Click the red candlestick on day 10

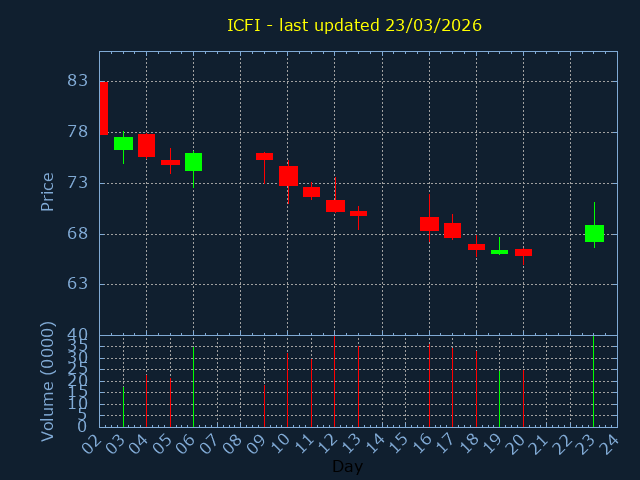pyautogui.click(x=288, y=176)
